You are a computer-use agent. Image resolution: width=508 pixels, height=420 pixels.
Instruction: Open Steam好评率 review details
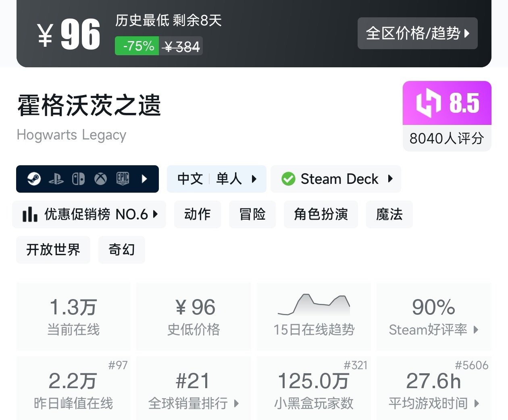tap(433, 316)
